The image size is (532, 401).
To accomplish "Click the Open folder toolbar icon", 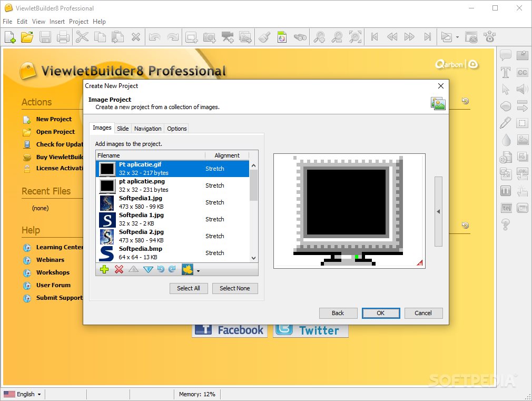I will click(x=27, y=37).
